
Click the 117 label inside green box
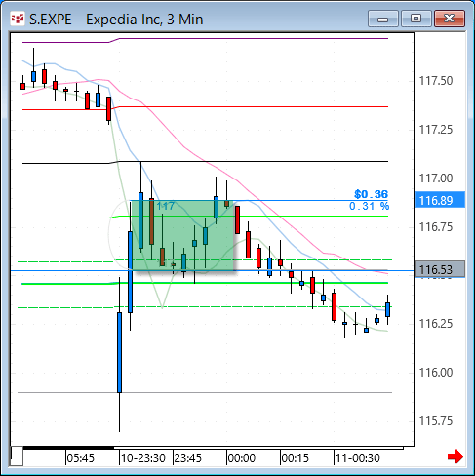point(165,206)
